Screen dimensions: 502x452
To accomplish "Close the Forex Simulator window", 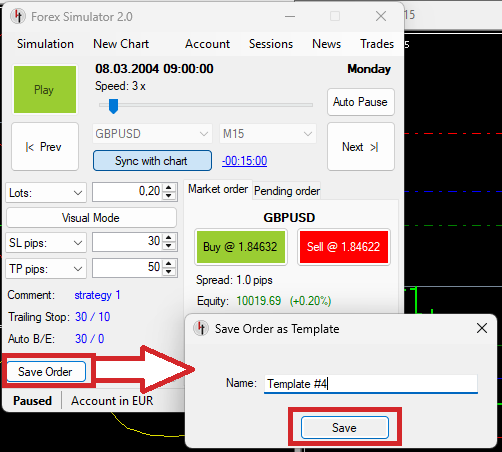I will 381,16.
